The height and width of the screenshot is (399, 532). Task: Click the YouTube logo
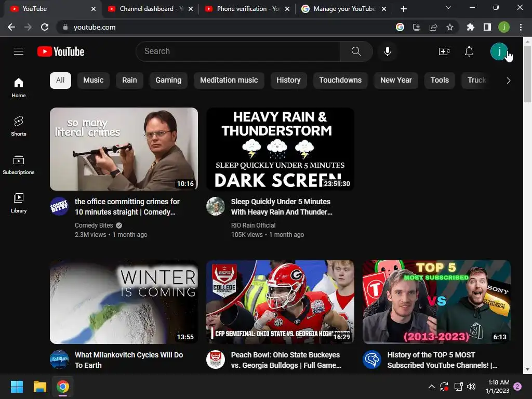click(61, 51)
